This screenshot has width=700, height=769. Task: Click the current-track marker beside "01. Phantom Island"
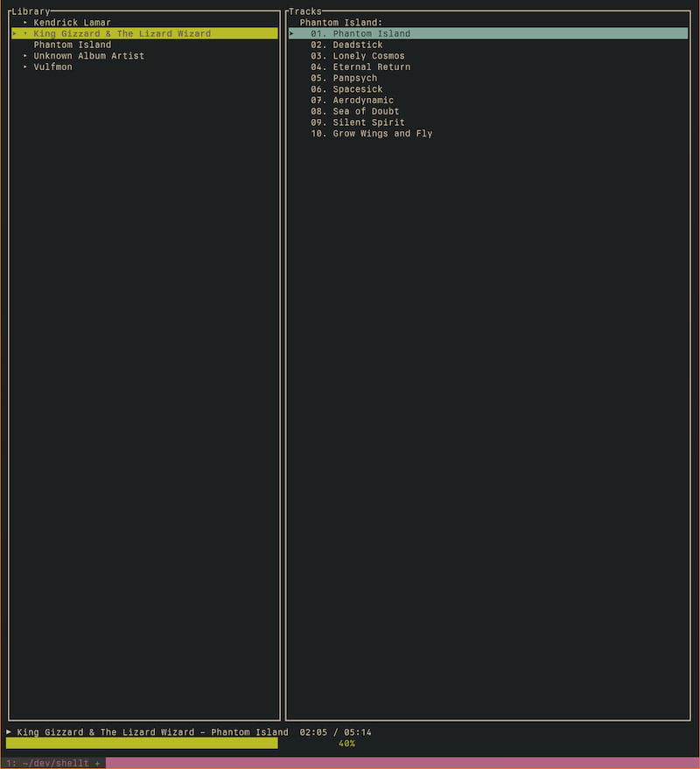coord(291,33)
